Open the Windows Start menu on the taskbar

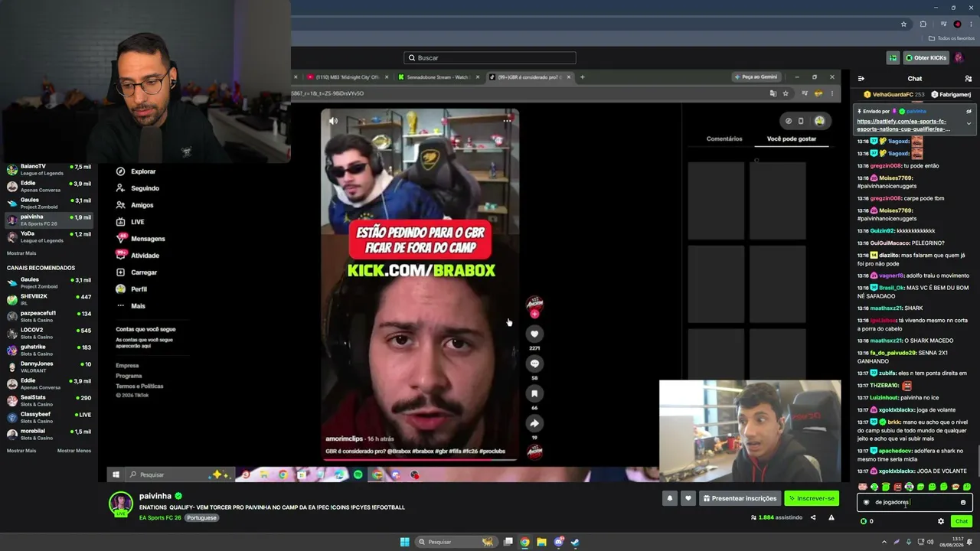[x=405, y=542]
